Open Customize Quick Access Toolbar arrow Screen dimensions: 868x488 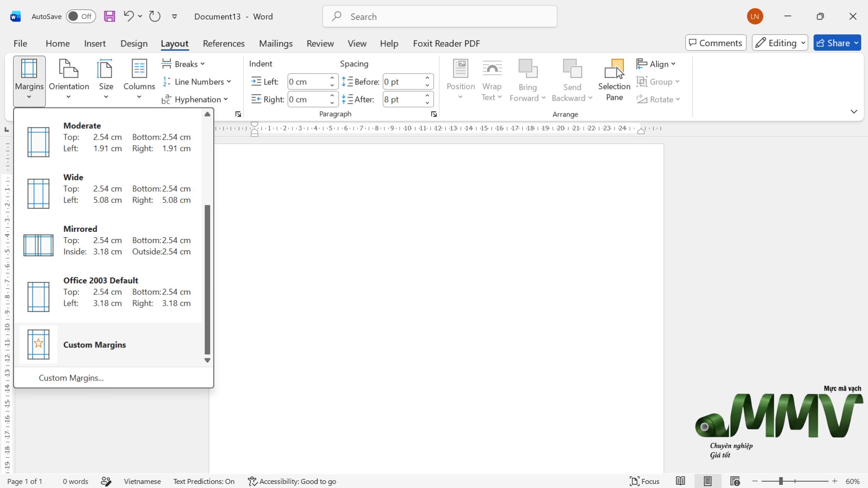[x=175, y=17]
